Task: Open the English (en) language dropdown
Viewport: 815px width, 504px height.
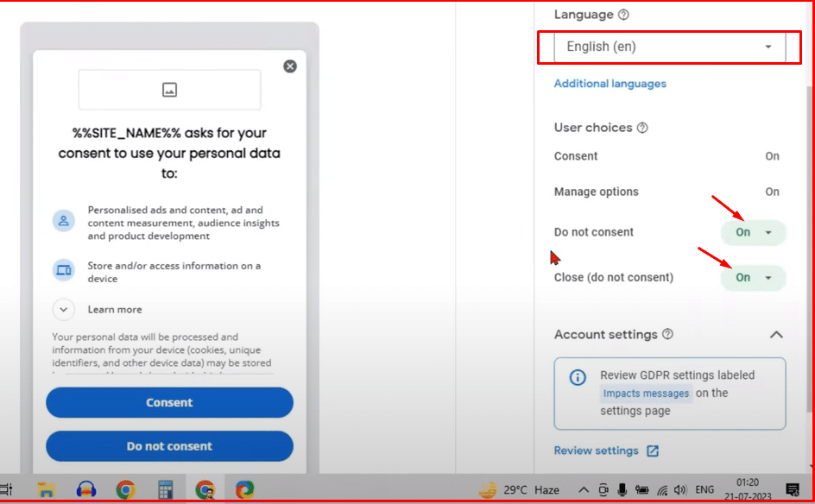Action: [x=669, y=47]
